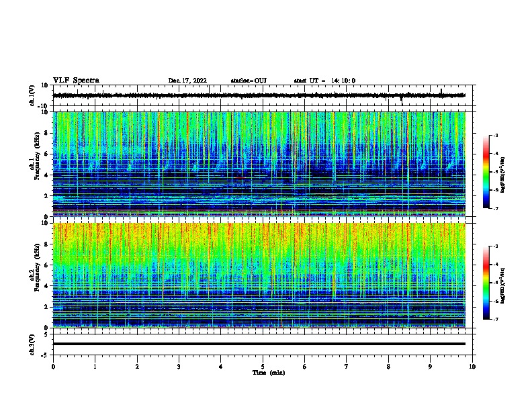Click the date 'Dec. 17, 2022'
532x411 pixels.
[x=187, y=81]
